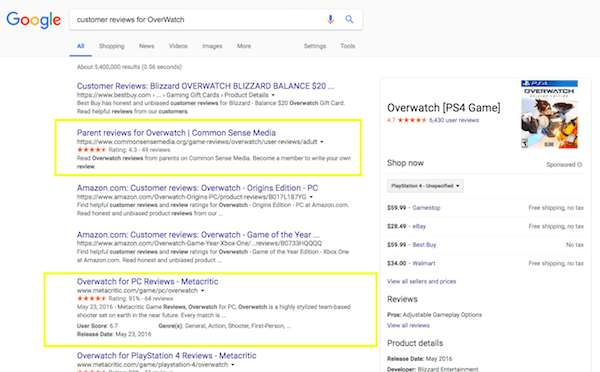The width and height of the screenshot is (600, 372).
Task: Click the Rating: 4.3 - 49 reviews text
Action: [x=139, y=150]
